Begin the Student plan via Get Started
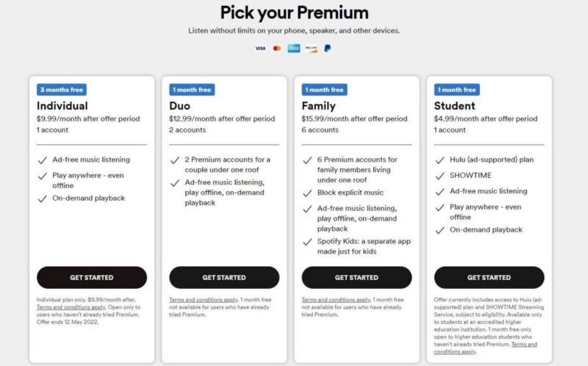 [489, 278]
